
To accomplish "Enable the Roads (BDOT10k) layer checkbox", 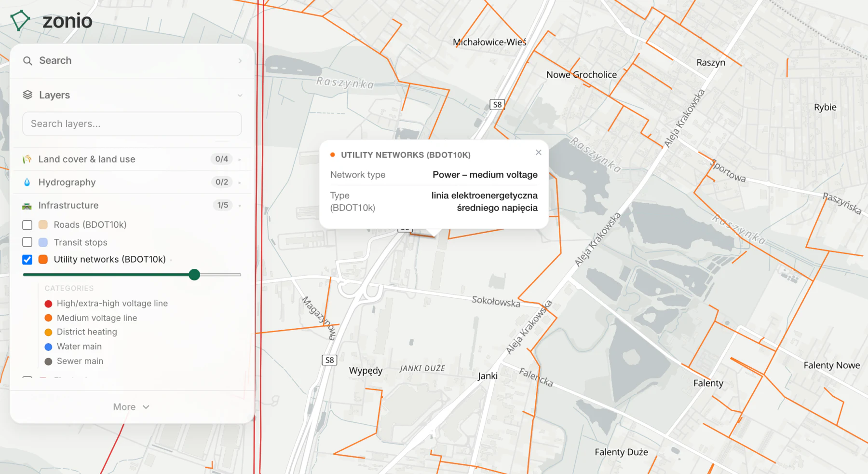I will tap(27, 225).
